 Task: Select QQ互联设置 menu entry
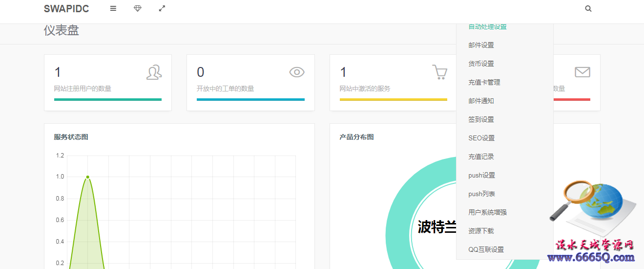coord(486,249)
